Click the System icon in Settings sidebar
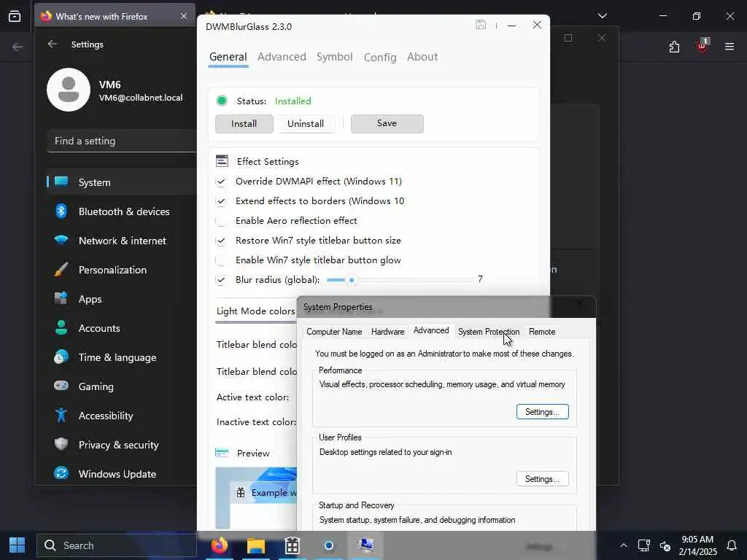747x560 pixels. tap(61, 182)
